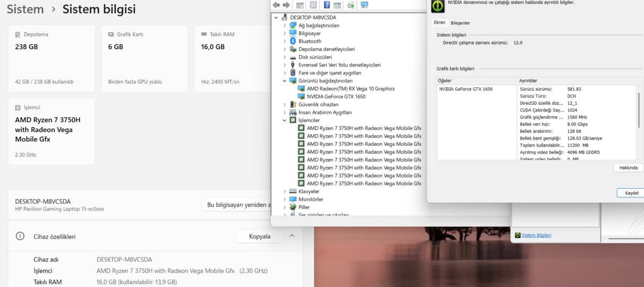Image resolution: width=644 pixels, height=287 pixels.
Task: Select NVIDIA GeForce GTX 1650 in the device tree
Action: [336, 97]
